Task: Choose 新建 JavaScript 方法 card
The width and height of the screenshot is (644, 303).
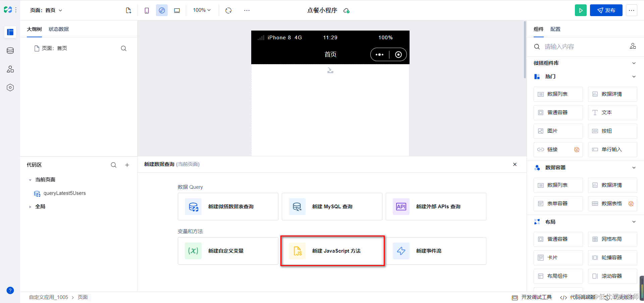Action: pos(332,251)
